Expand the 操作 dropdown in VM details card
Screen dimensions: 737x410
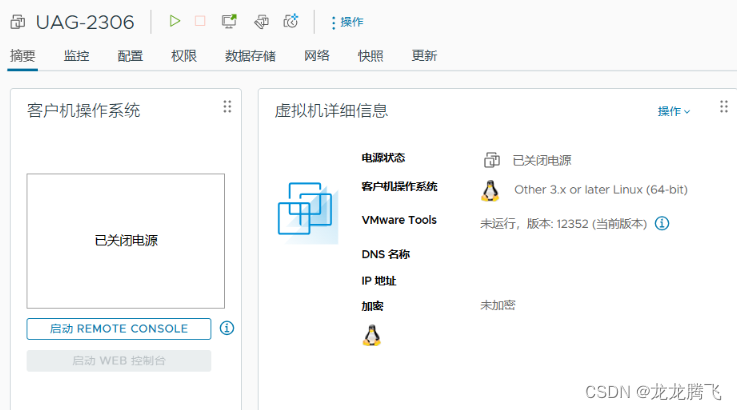click(x=674, y=111)
